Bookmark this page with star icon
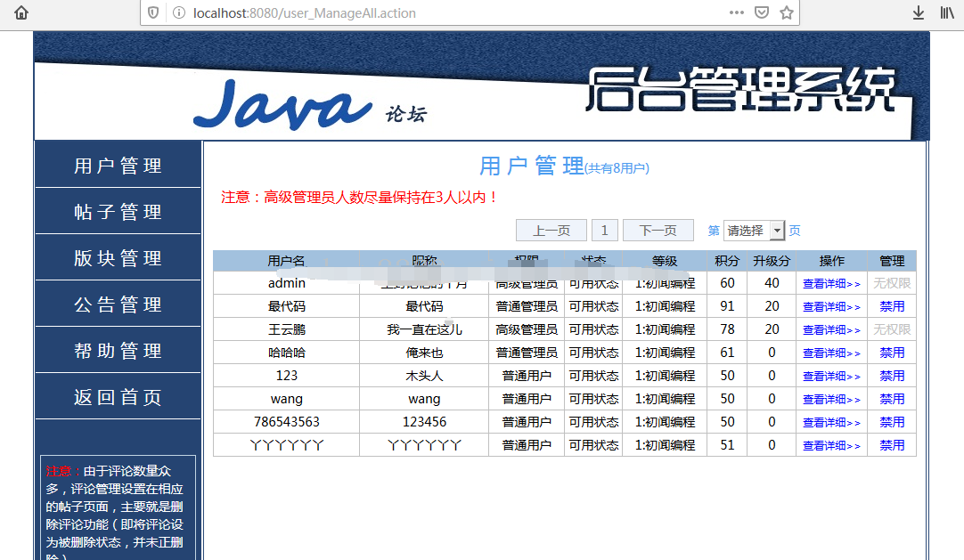Image resolution: width=964 pixels, height=560 pixels. 787,12
